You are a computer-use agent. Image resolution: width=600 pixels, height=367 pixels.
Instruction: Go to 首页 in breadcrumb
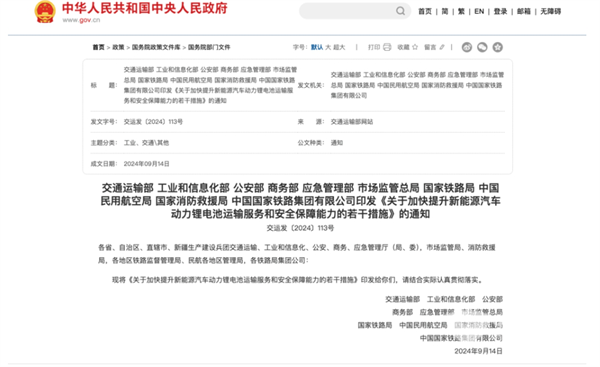(98, 47)
